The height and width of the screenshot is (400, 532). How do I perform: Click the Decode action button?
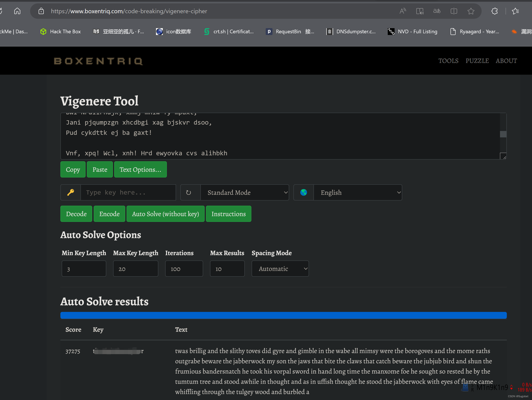[x=76, y=214]
